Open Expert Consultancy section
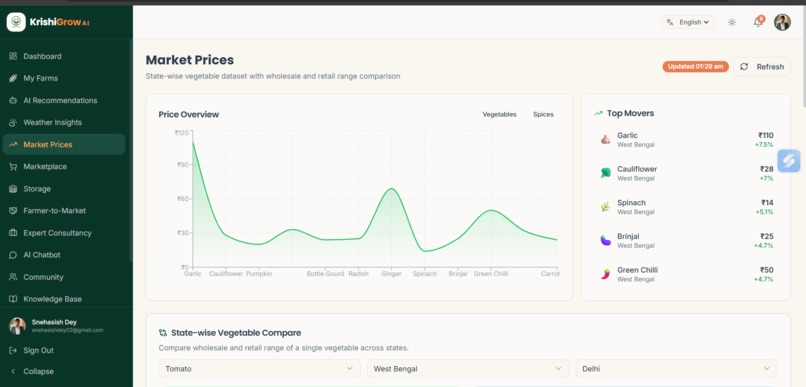This screenshot has height=387, width=806. click(64, 233)
